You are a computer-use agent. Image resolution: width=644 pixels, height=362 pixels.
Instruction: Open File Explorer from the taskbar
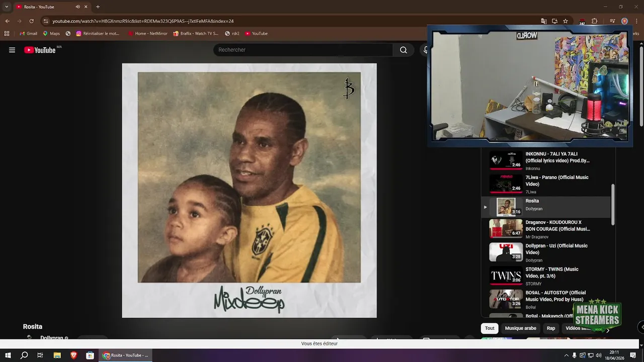(x=57, y=355)
